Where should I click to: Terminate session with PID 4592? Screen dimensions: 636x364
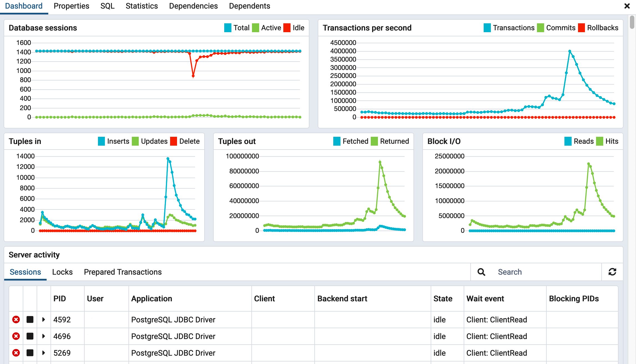tap(16, 320)
